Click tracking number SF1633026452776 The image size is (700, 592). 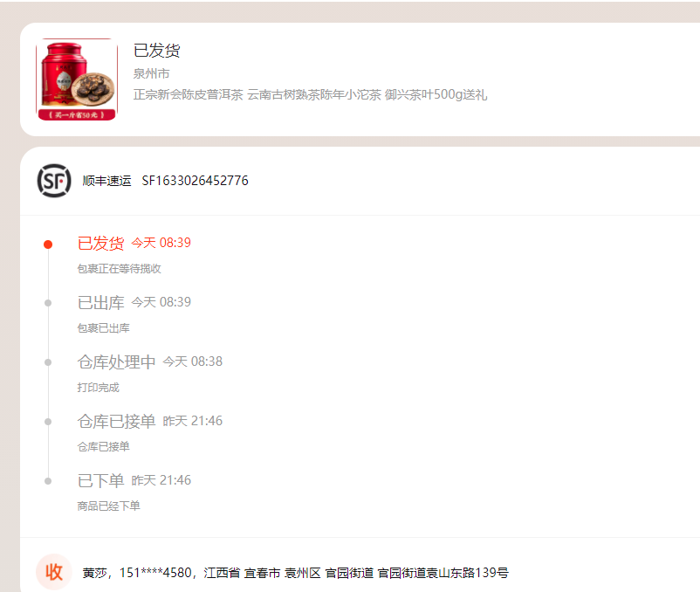coord(196,181)
